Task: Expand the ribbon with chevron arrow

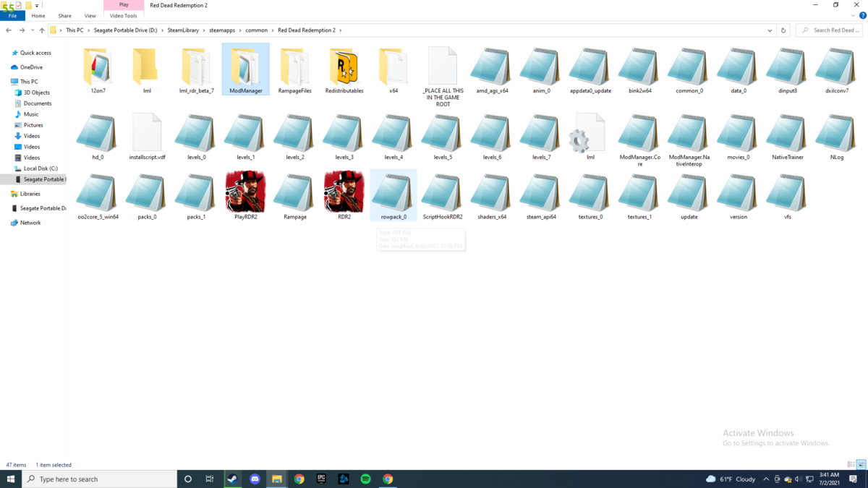Action: (x=853, y=15)
